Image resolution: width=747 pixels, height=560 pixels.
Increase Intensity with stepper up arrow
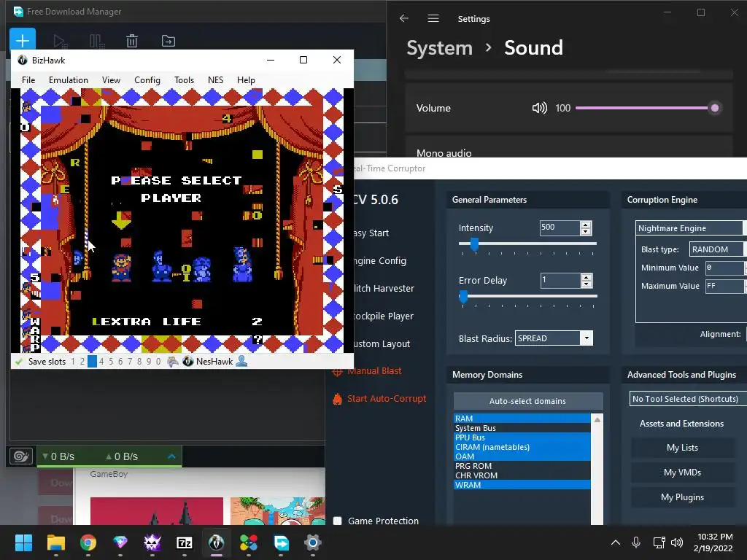[586, 225]
